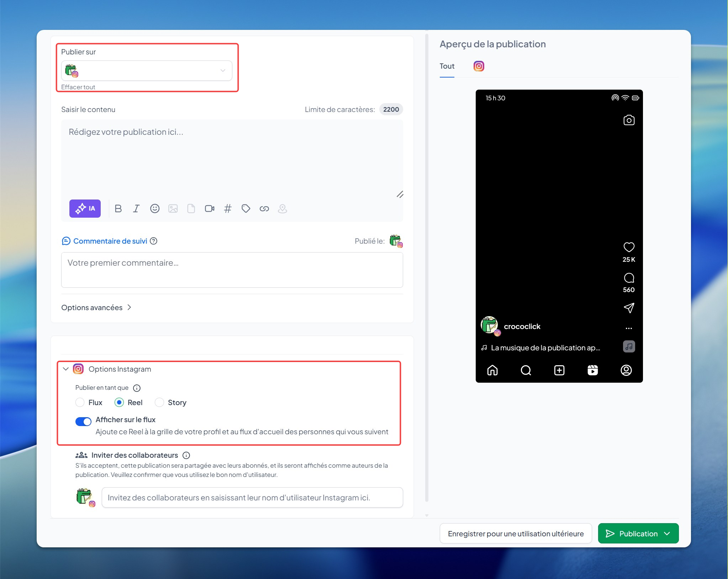
Task: Toggle bold formatting in the editor
Action: (118, 208)
